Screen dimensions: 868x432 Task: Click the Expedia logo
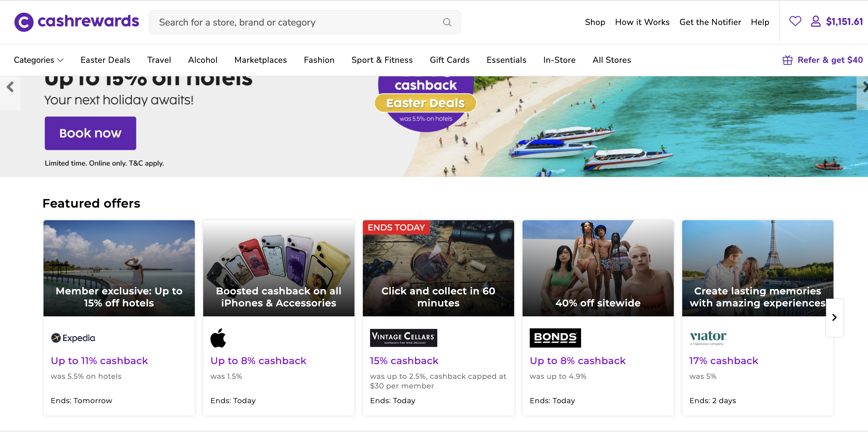pyautogui.click(x=73, y=338)
